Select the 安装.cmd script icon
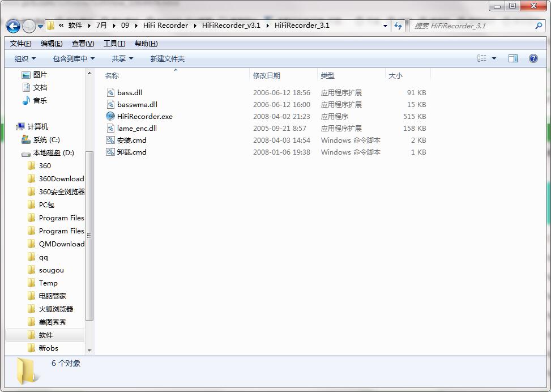The image size is (551, 392). tap(110, 140)
